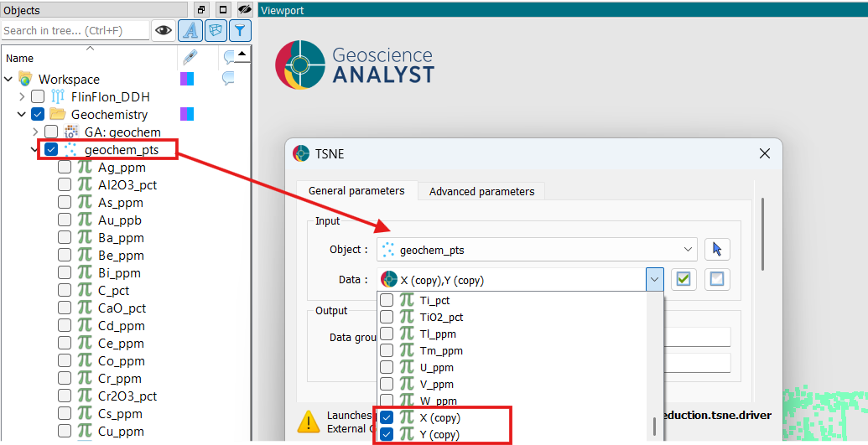This screenshot has width=868, height=445.
Task: Click the TSNE dialog title bar icon
Action: 300,153
